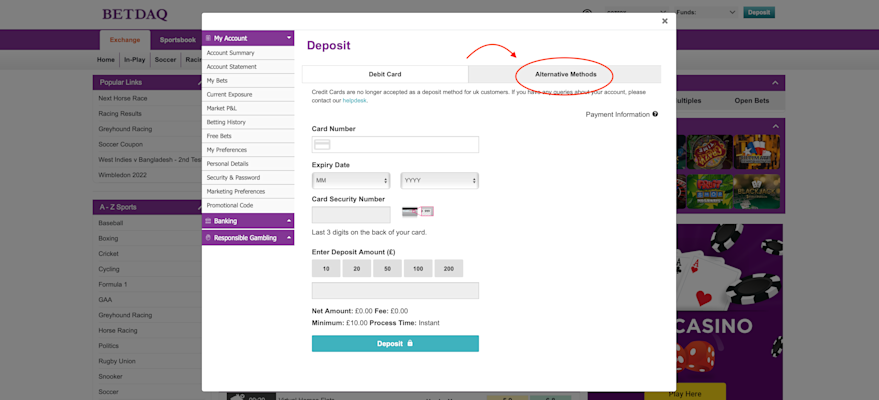The height and width of the screenshot is (400, 879).
Task: Click the BETDAQ logo
Action: (x=135, y=15)
